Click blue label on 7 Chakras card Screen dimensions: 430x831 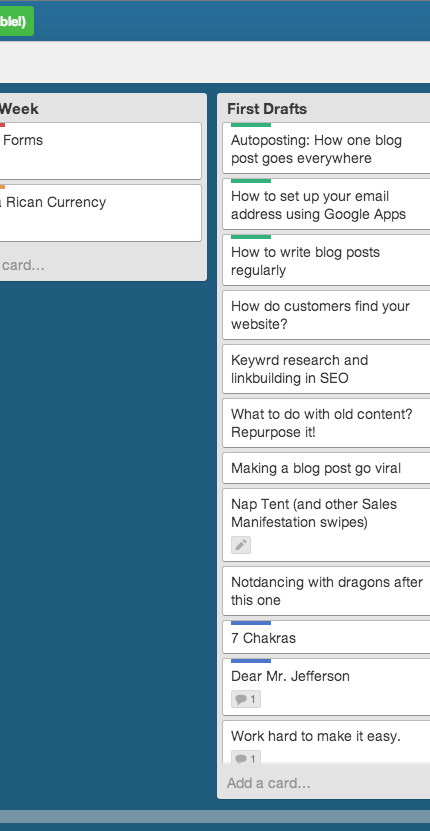click(251, 623)
